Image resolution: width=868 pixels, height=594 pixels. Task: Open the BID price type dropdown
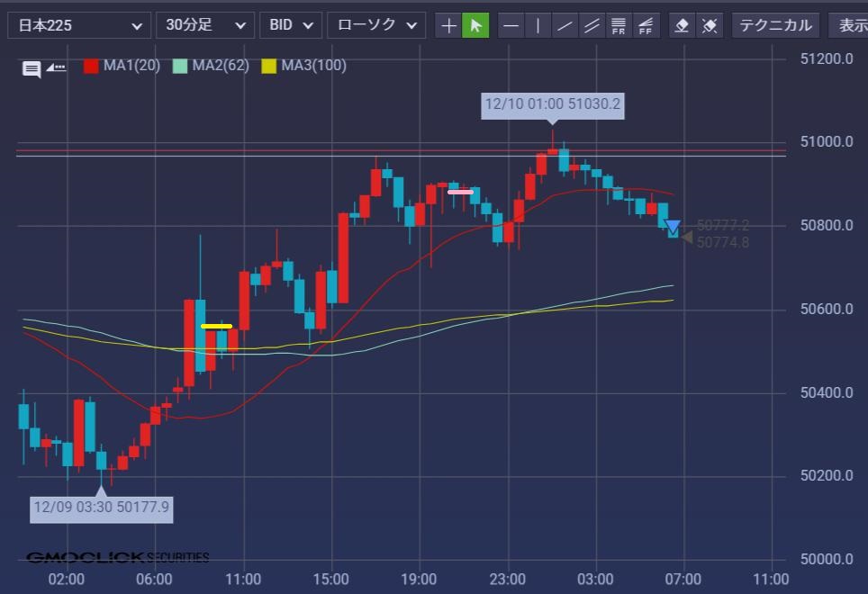coord(290,25)
